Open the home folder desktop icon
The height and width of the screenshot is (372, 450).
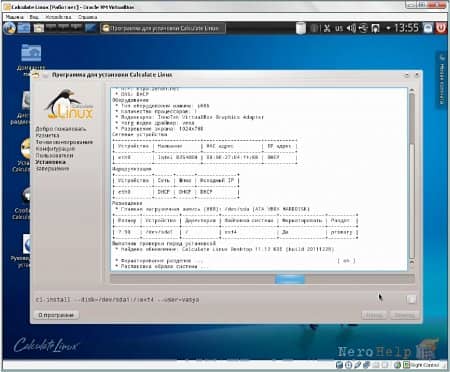click(31, 53)
